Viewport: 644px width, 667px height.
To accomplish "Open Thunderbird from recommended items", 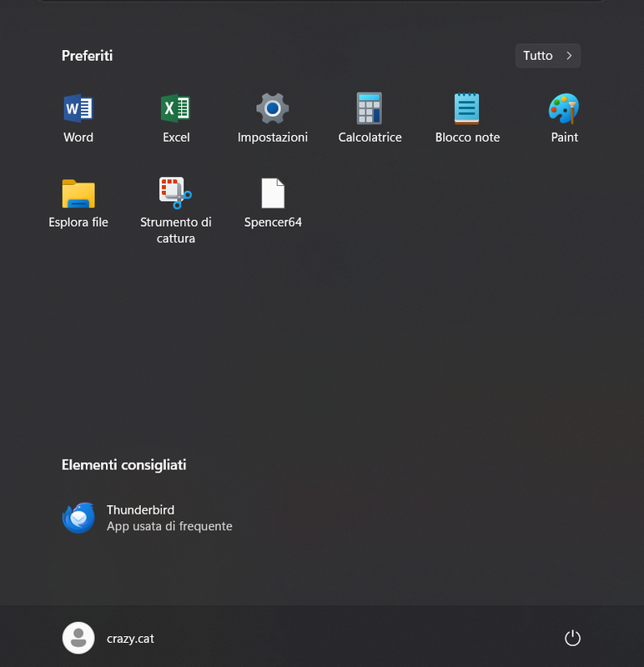I will coord(148,518).
